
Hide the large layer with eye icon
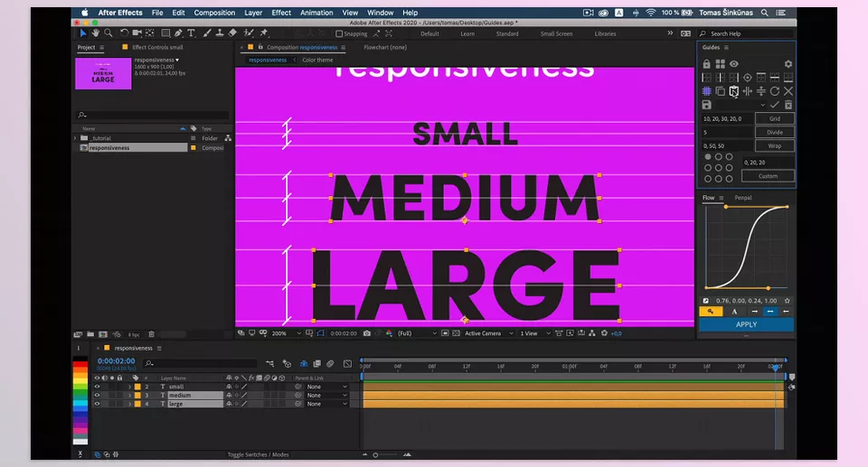tap(97, 404)
